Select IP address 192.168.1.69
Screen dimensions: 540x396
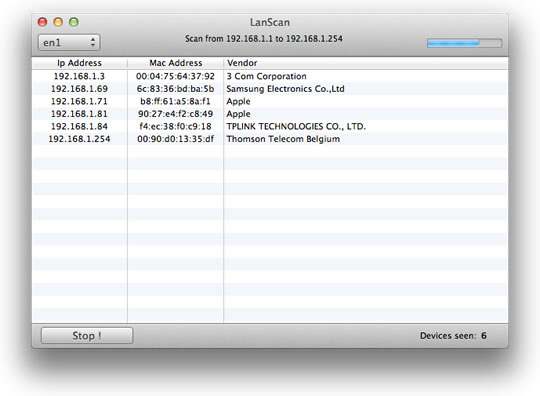(x=79, y=89)
